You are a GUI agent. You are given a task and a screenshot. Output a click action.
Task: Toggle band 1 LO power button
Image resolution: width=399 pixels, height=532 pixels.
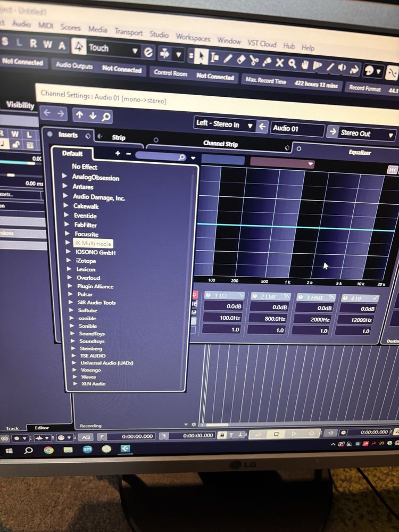point(209,295)
